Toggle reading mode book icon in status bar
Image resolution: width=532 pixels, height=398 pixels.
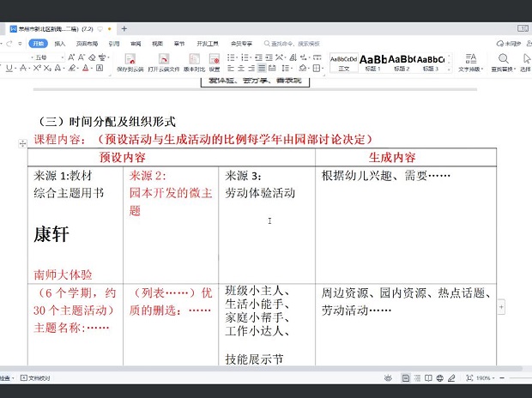click(428, 378)
